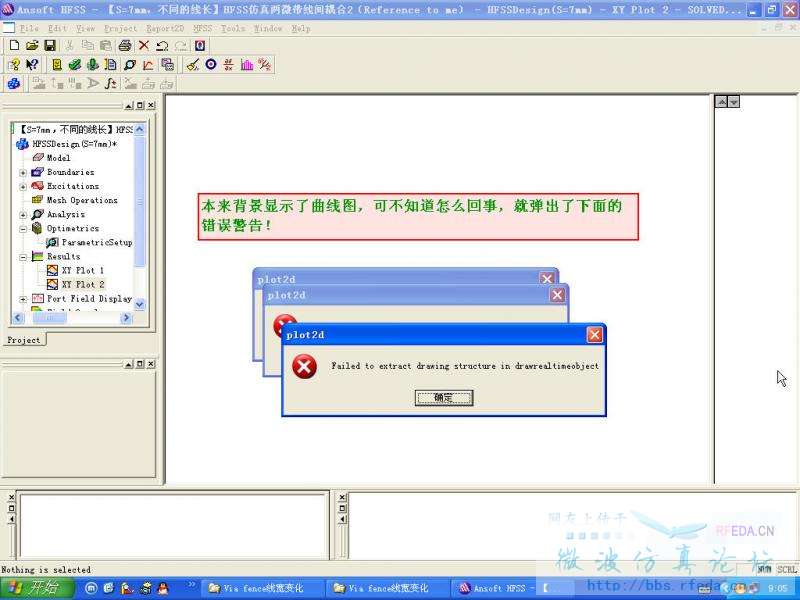
Task: Click the project tree scroll-right arrow
Action: [x=126, y=318]
